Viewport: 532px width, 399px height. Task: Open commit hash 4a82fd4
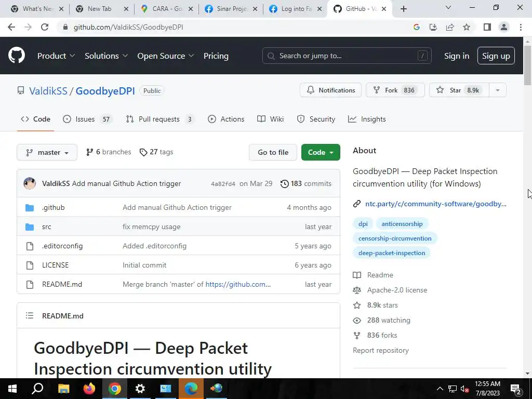coord(223,184)
